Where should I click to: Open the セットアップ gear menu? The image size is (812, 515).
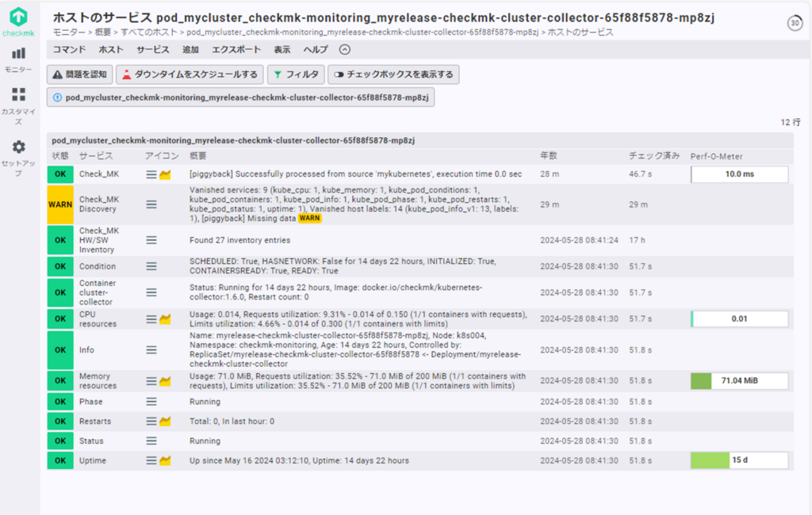[x=19, y=158]
